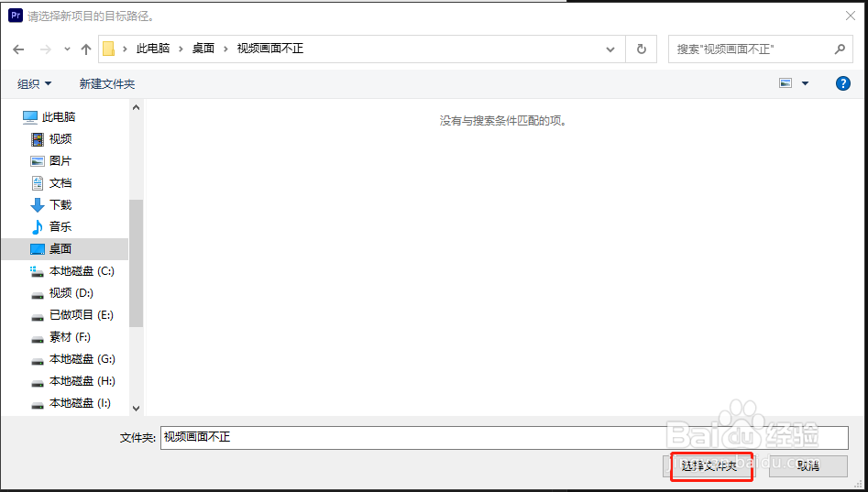
Task: Open 本地磁盘 (C:) drive
Action: [72, 271]
